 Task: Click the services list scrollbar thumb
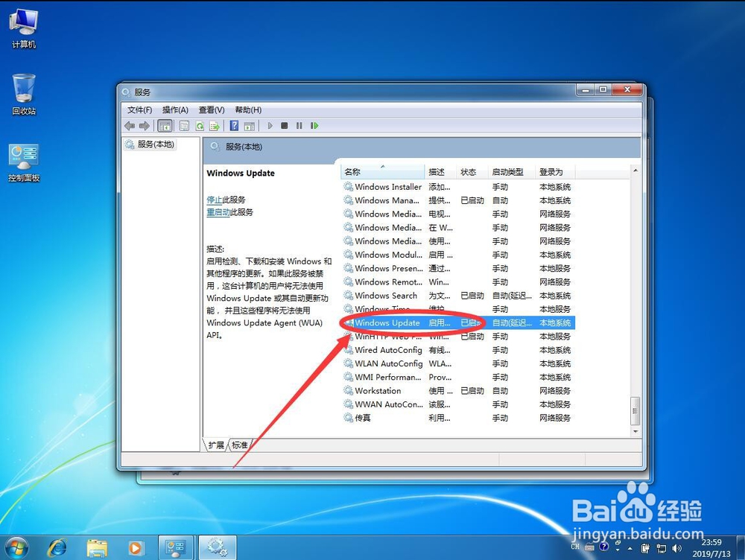pyautogui.click(x=635, y=411)
